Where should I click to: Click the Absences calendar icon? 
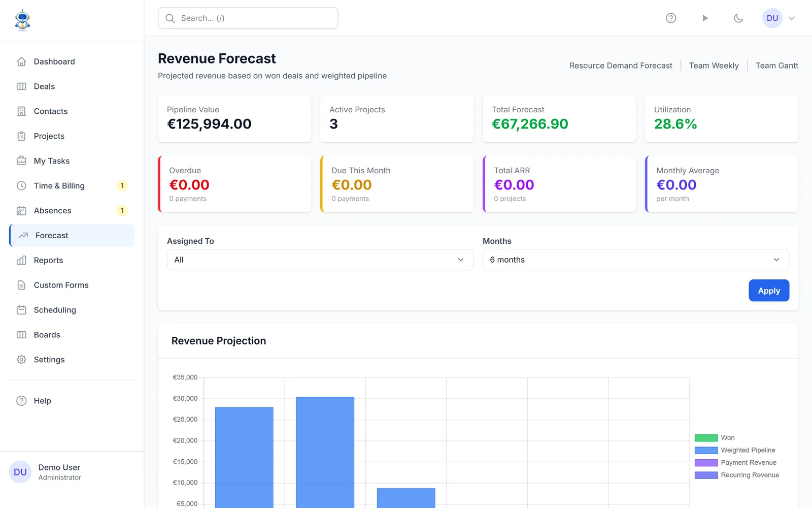click(21, 211)
